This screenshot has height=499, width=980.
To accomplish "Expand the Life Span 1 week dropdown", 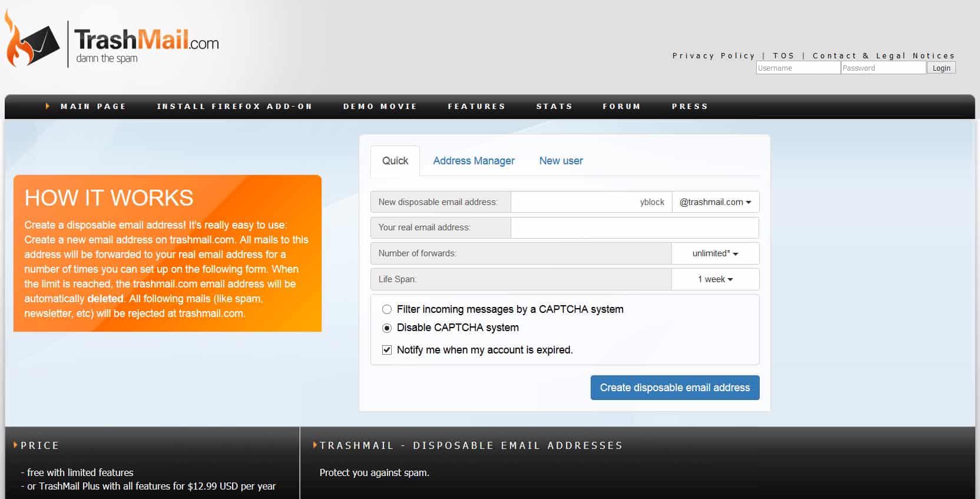I will pos(716,279).
